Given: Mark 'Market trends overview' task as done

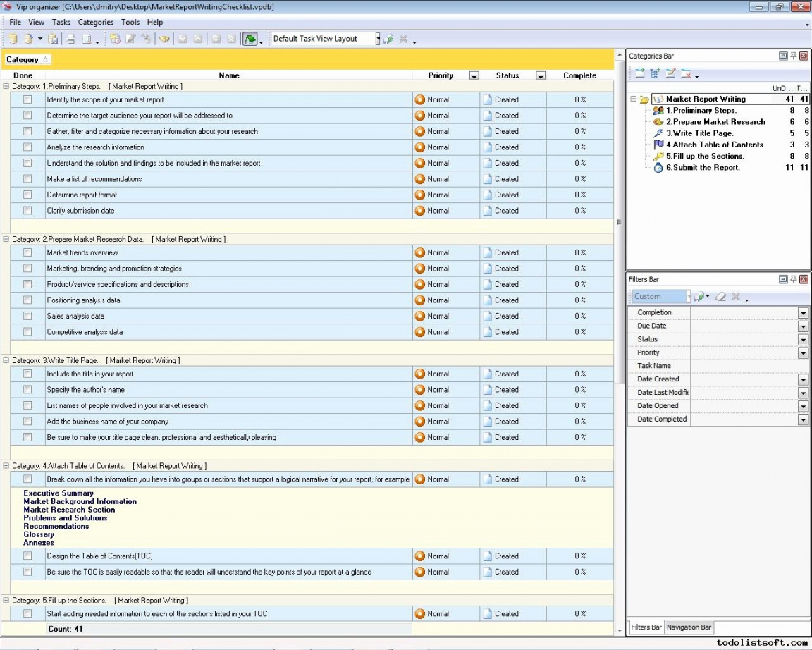Looking at the screenshot, I should [x=27, y=252].
